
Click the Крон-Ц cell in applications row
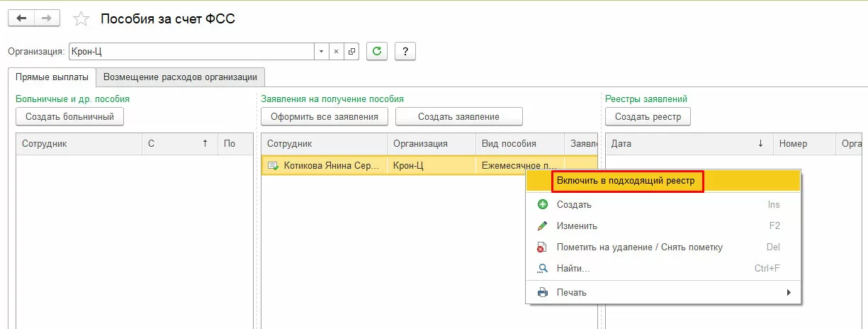click(x=432, y=166)
